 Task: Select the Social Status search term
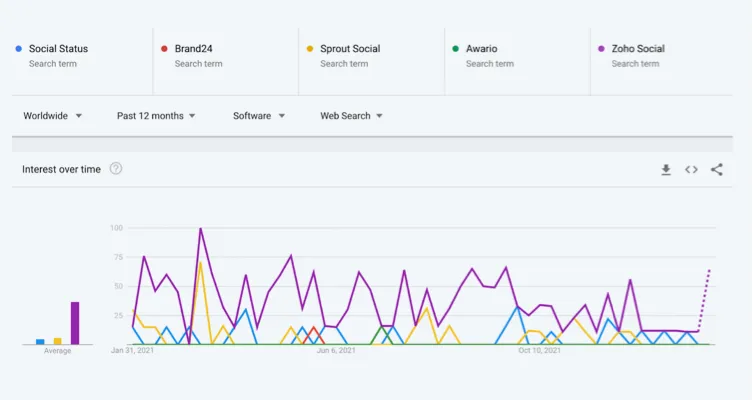pyautogui.click(x=58, y=48)
